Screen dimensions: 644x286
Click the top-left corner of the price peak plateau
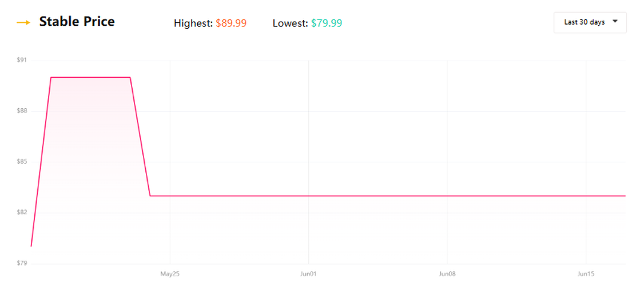[50, 77]
